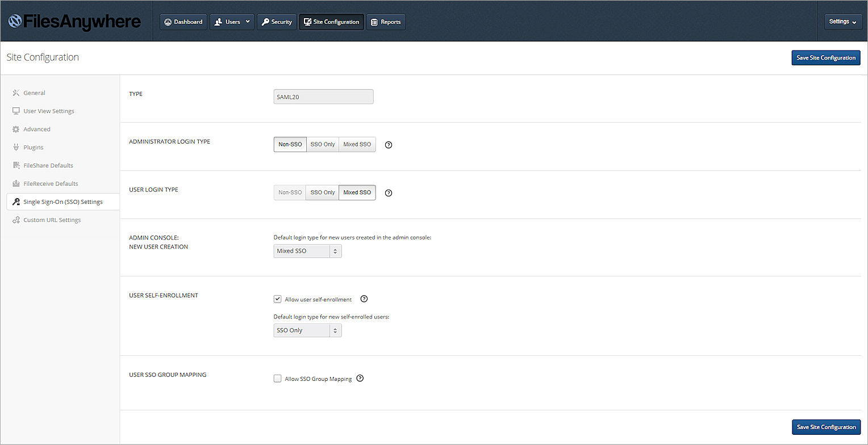Navigate to the Dashboard tab
This screenshot has width=868, height=445.
point(183,22)
